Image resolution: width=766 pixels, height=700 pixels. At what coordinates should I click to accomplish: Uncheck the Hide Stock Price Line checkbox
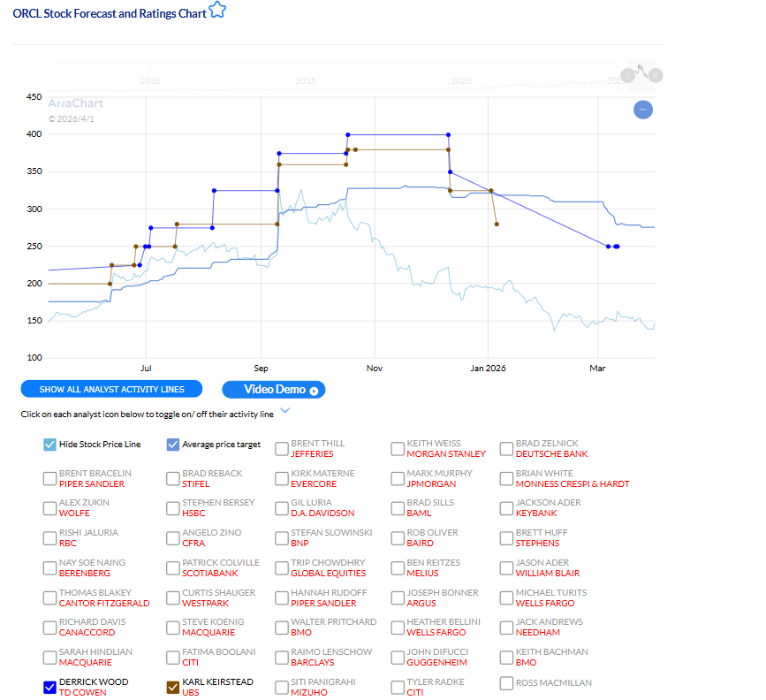tap(49, 445)
